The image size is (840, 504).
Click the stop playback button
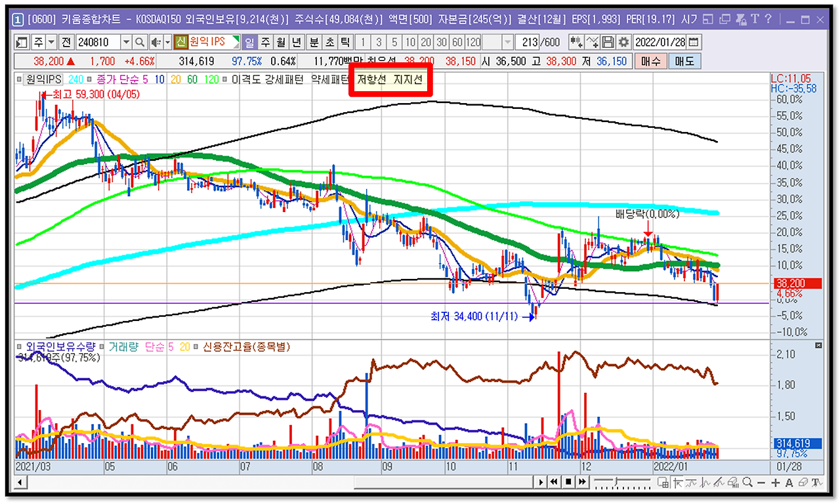568,482
